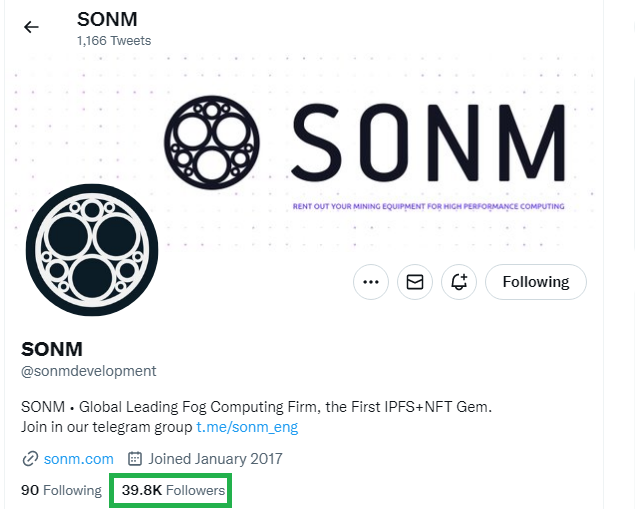Open the t.me/sonm_eng telegram link
Image resolution: width=635 pixels, height=509 pixels.
click(x=247, y=427)
